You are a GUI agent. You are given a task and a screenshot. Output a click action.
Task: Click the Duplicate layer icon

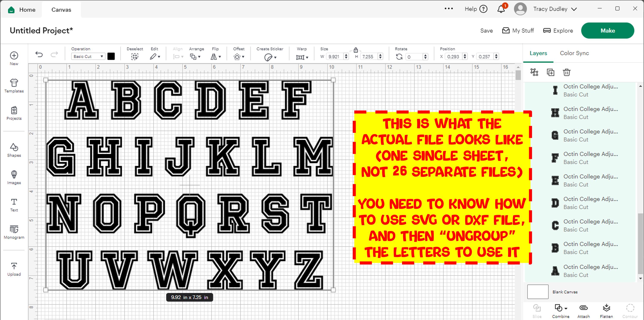coord(550,72)
